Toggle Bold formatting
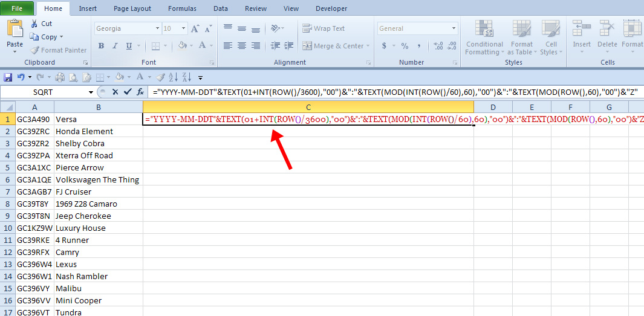Viewport: 644px width, 316px height. tap(101, 46)
